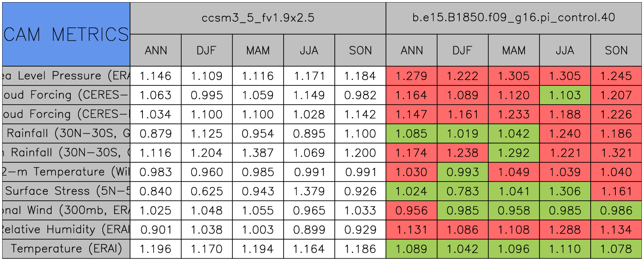Click the Temperature (ERAI) row label
The width and height of the screenshot is (644, 261).
click(66, 249)
